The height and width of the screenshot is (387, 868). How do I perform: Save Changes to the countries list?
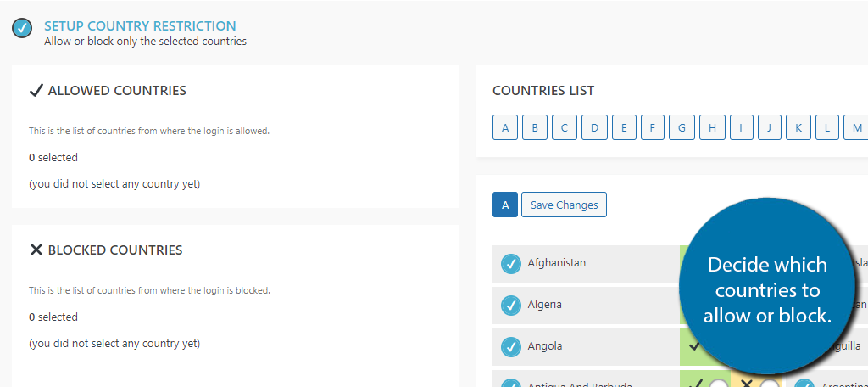[x=564, y=205]
